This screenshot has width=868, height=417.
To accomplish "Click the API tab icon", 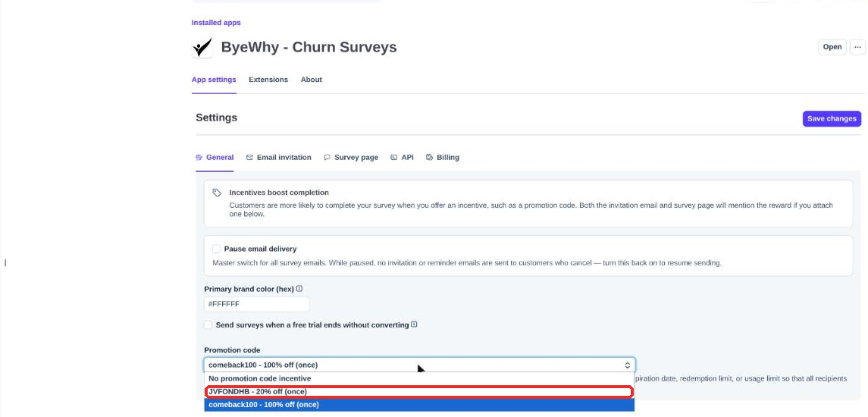I will coord(394,157).
